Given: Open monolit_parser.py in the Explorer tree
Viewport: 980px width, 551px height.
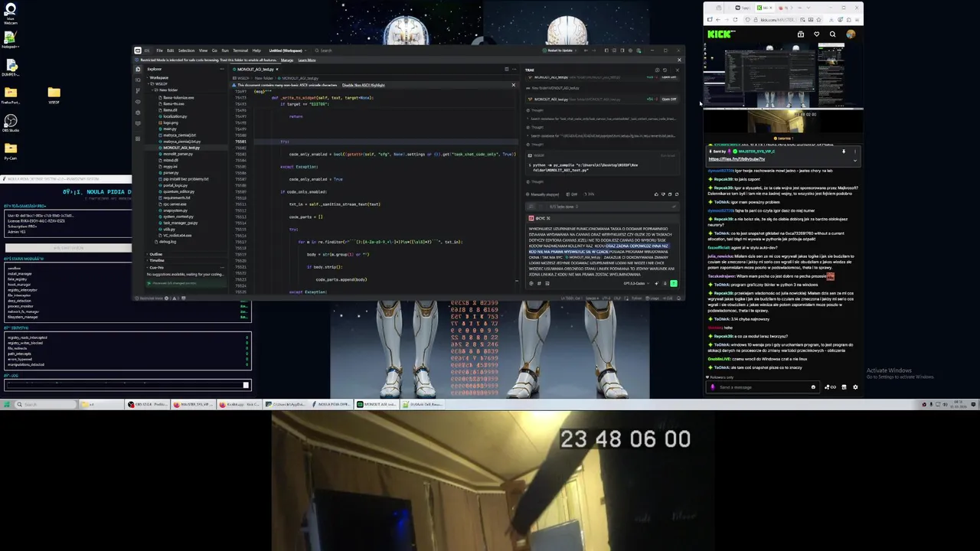Looking at the screenshot, I should pyautogui.click(x=178, y=154).
